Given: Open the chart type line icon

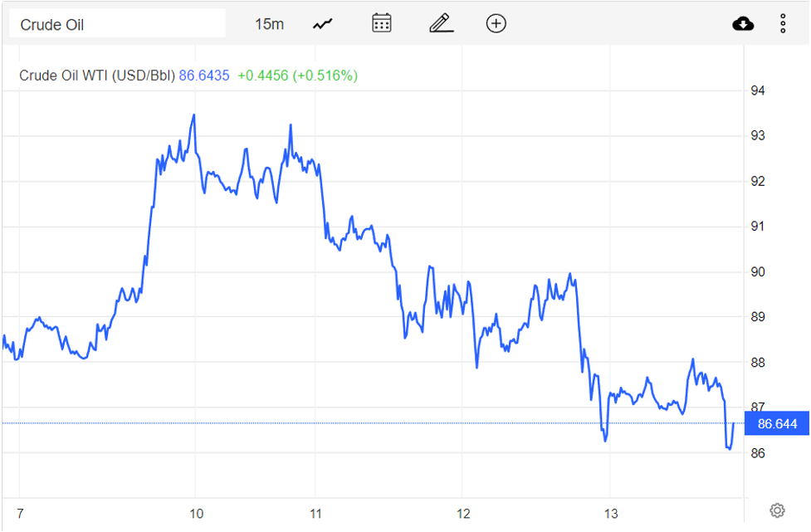Looking at the screenshot, I should click(322, 24).
